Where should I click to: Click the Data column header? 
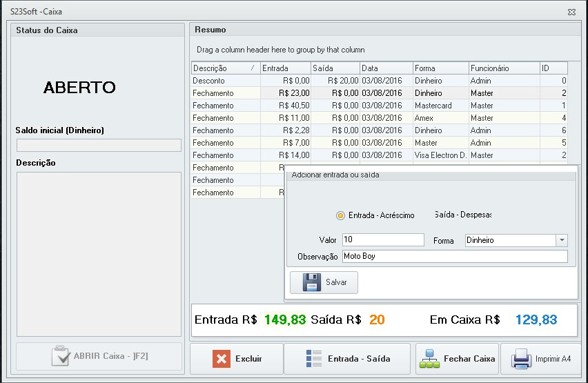coord(386,68)
